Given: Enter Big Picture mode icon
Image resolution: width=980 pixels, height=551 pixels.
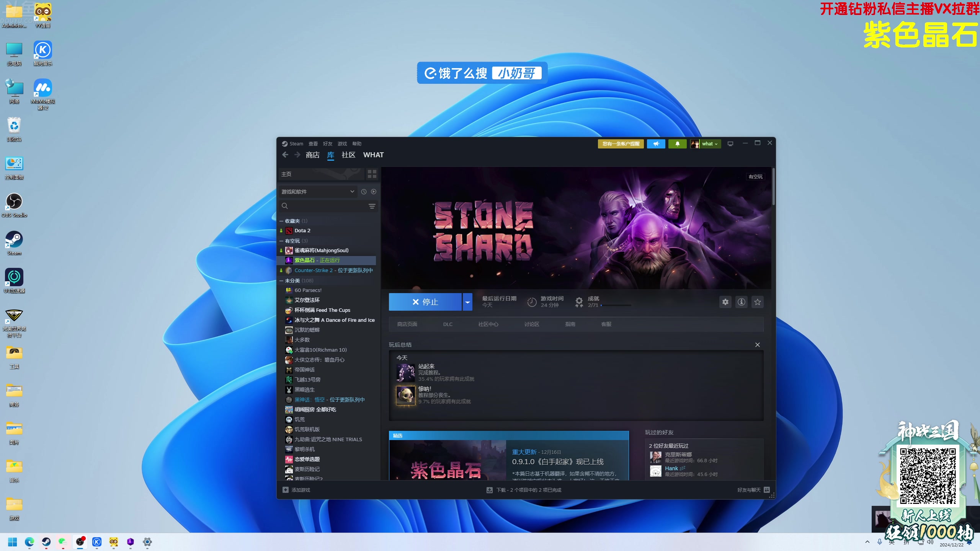Looking at the screenshot, I should coord(730,144).
